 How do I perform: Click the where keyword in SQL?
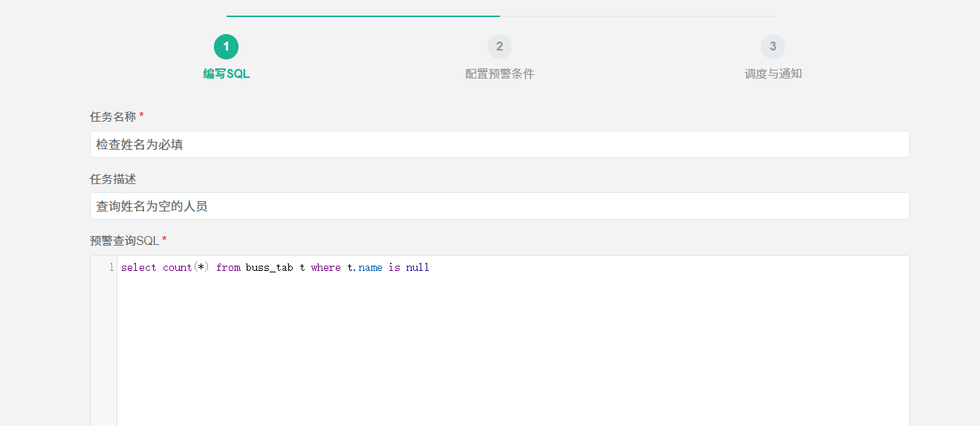(x=326, y=267)
